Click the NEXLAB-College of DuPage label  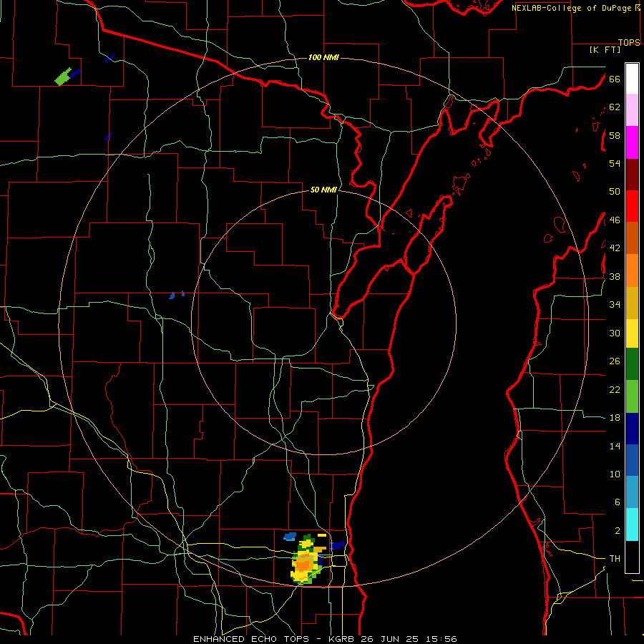572,8
